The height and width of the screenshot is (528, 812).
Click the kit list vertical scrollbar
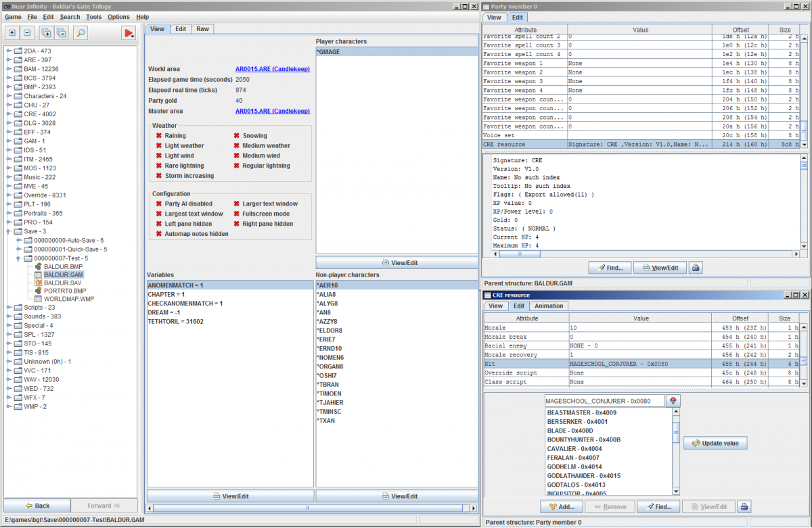coord(676,452)
